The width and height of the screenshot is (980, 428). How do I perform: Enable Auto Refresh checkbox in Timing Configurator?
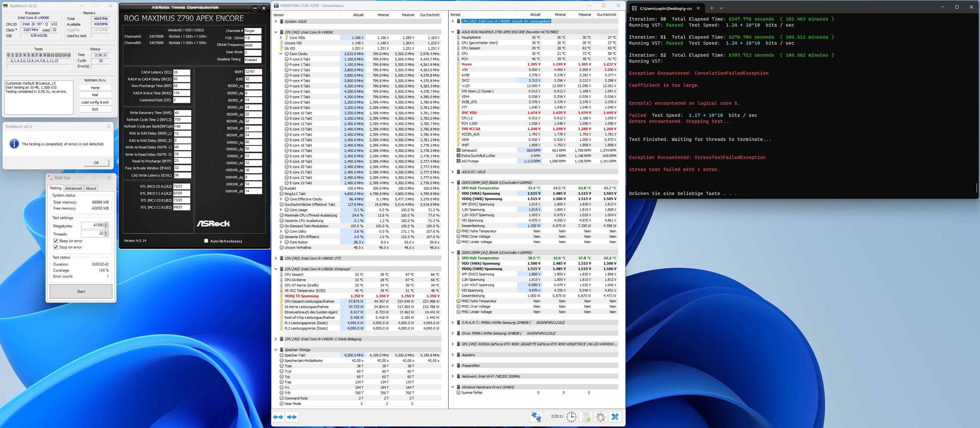[x=206, y=241]
